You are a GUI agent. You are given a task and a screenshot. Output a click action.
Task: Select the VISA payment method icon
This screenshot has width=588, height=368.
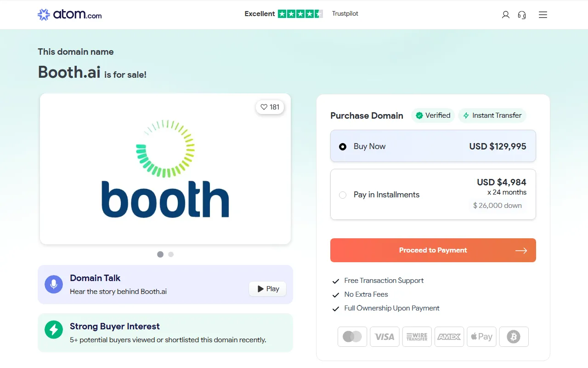click(384, 337)
